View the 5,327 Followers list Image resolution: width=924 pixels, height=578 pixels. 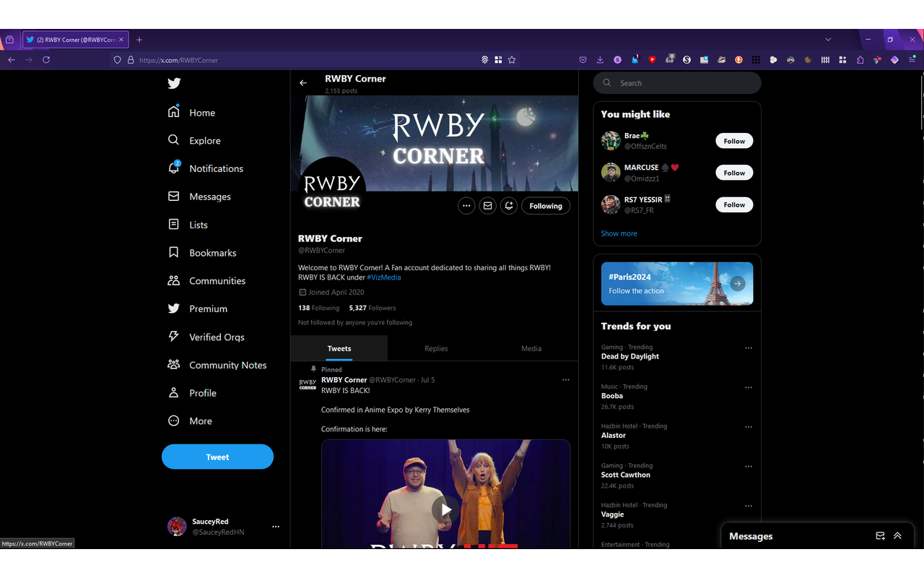point(372,308)
